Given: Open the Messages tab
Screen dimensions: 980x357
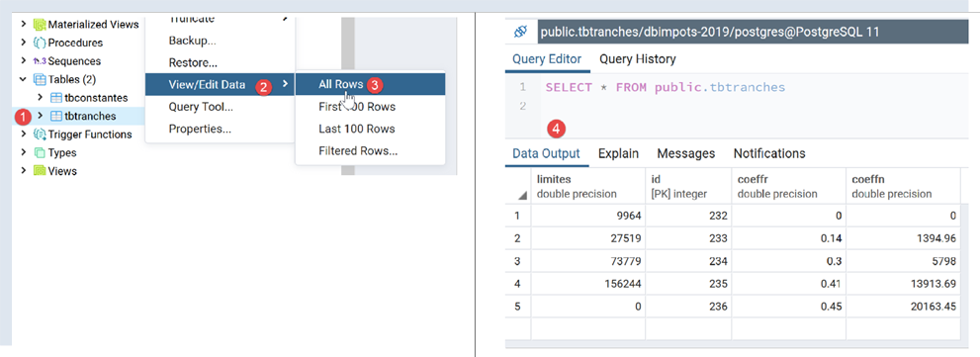Looking at the screenshot, I should coord(685,153).
